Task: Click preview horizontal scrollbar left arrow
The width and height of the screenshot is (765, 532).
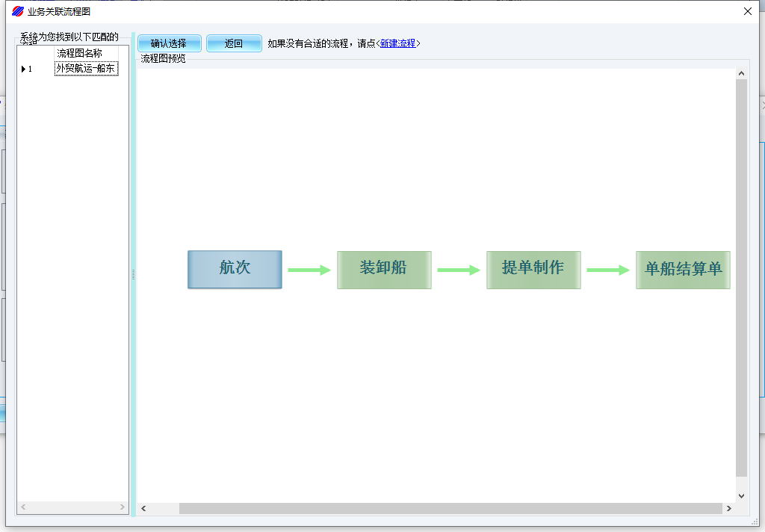Action: (x=143, y=508)
